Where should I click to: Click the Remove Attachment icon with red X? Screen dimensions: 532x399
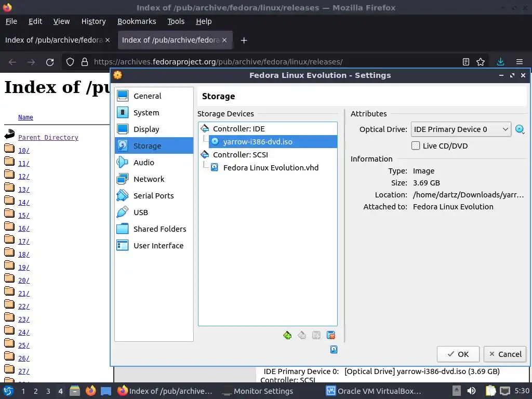tap(331, 335)
